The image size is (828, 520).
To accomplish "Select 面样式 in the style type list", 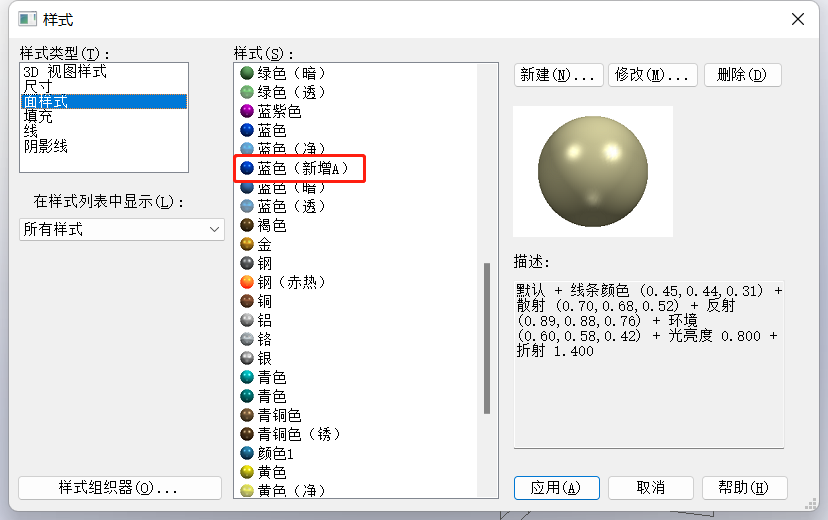I will coord(104,101).
